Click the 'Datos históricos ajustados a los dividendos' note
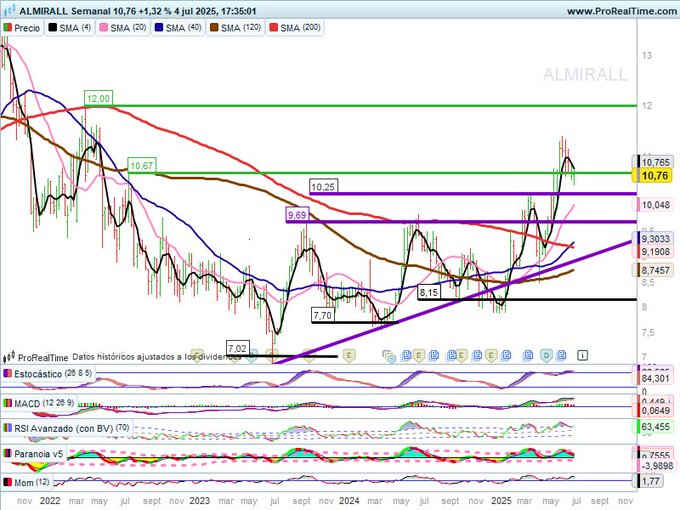 pos(157,357)
